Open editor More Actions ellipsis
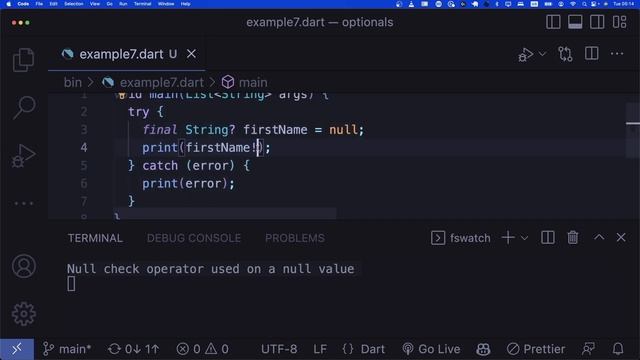Viewport: 640px width, 360px height. click(x=617, y=53)
